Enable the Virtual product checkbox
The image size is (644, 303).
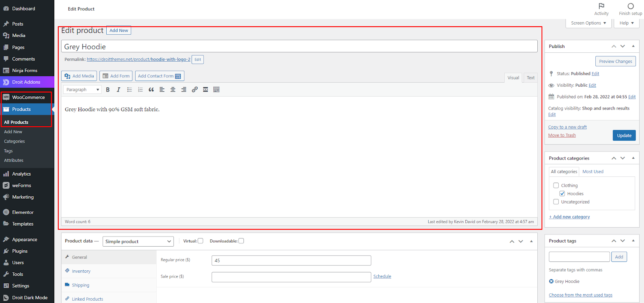(200, 241)
